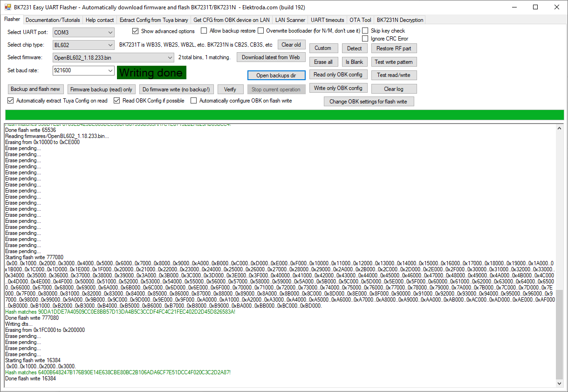The height and width of the screenshot is (392, 568).
Task: Click the 'Done flash write 16384' log line
Action: [x=30, y=378]
